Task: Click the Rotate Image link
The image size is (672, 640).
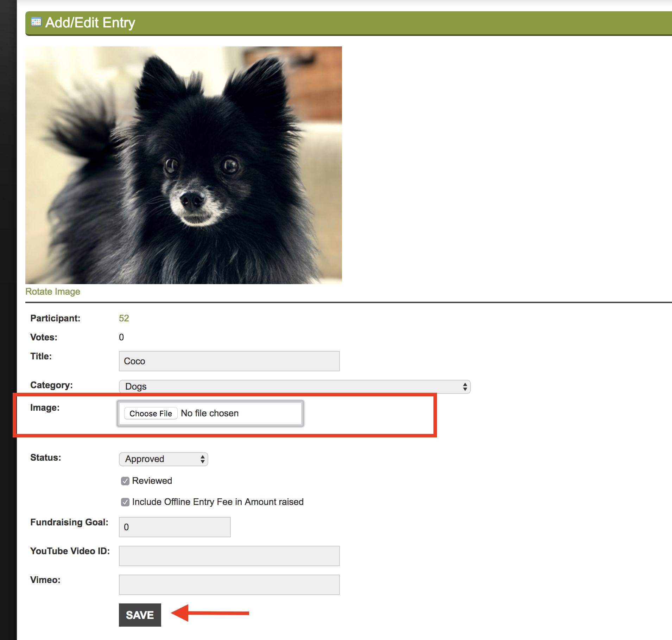Action: click(53, 292)
